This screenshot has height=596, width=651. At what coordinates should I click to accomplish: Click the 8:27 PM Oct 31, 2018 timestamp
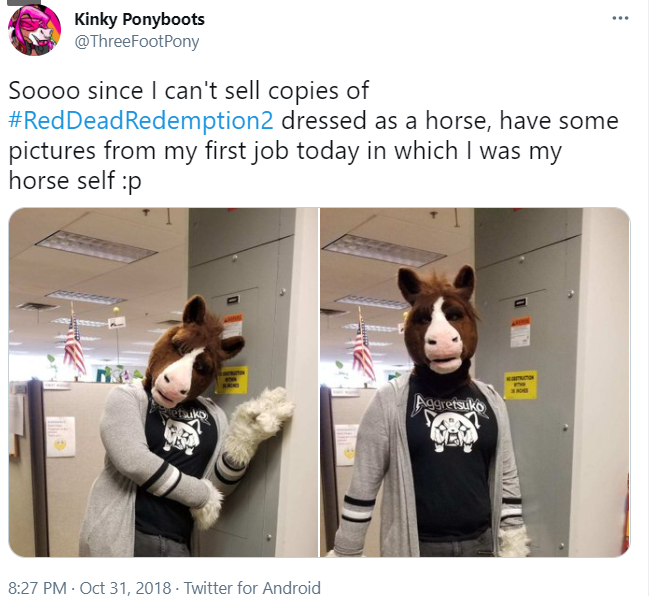pos(90,588)
